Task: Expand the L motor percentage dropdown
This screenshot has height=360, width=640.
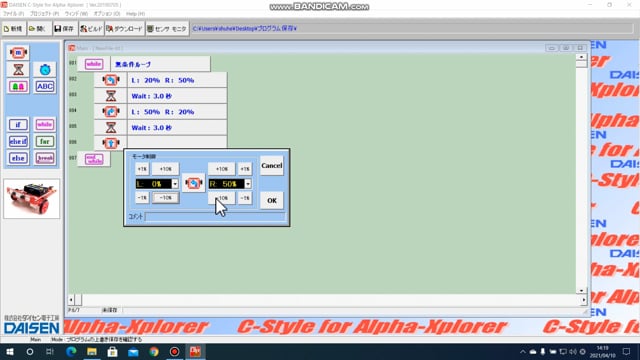Action: coord(175,184)
